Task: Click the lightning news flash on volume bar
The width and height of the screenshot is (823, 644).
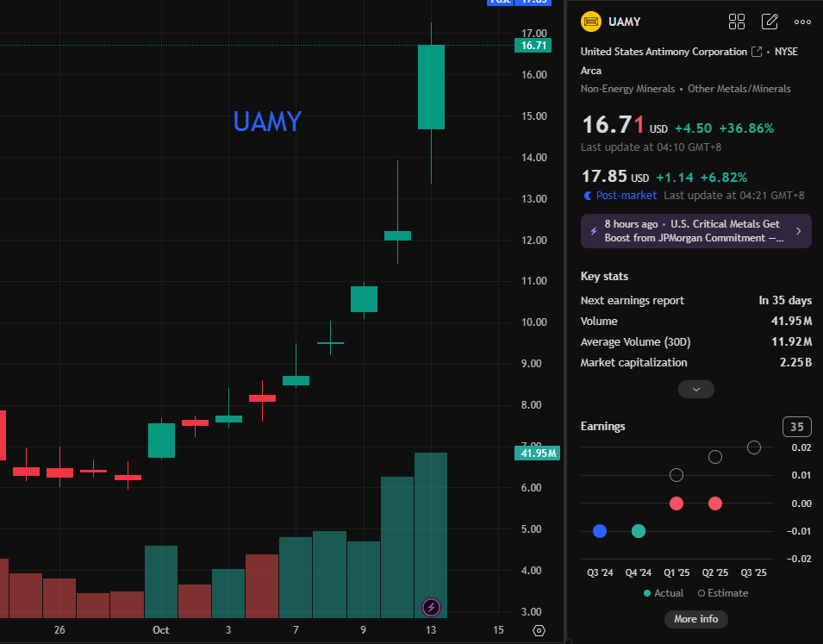Action: click(x=432, y=608)
